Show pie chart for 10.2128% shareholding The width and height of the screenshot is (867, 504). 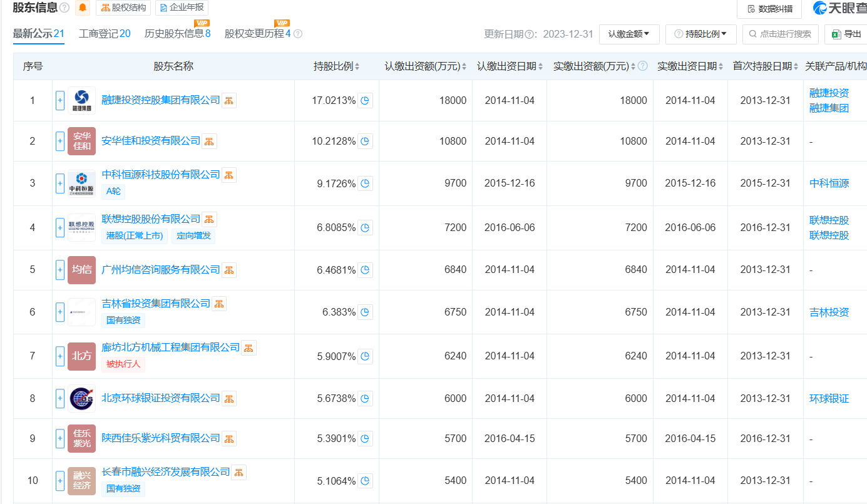365,141
